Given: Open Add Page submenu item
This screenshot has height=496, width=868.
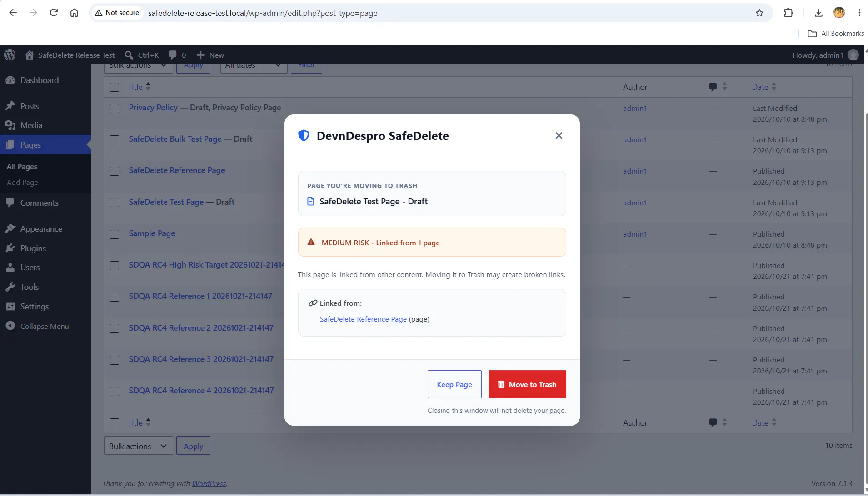Looking at the screenshot, I should pos(23,182).
